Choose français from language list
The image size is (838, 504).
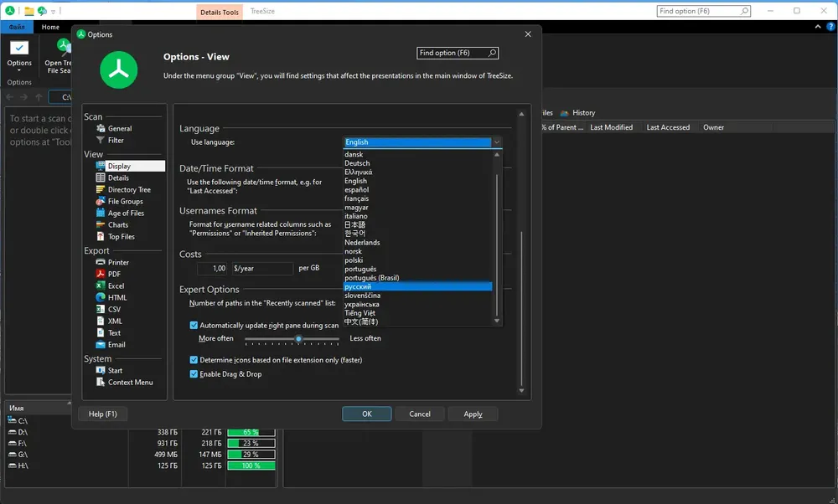[x=356, y=198]
